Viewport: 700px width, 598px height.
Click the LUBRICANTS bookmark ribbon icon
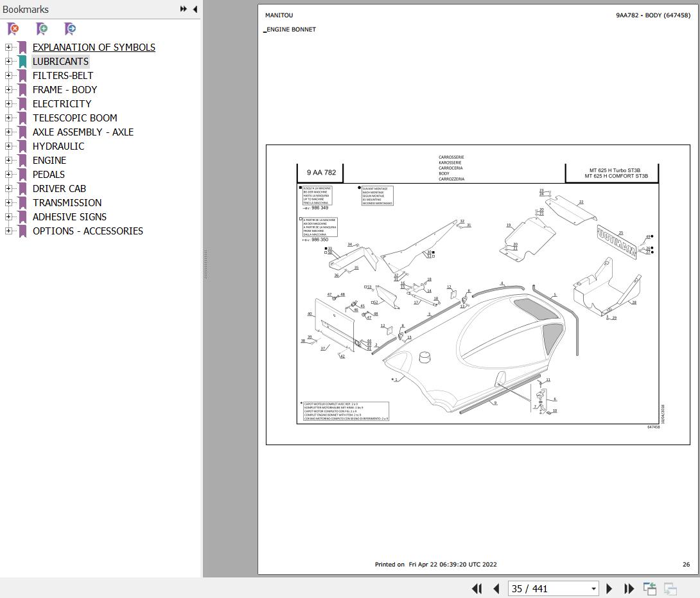point(22,61)
